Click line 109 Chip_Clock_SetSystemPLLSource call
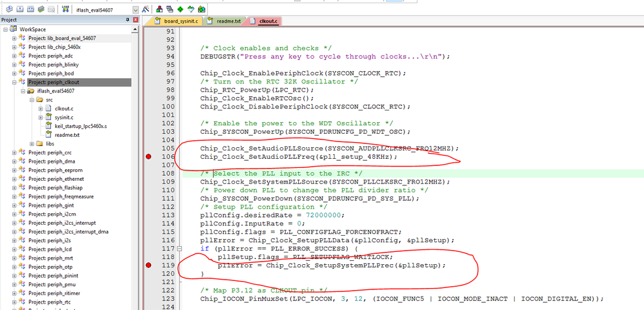Screen dimensions: 644x310 click(x=325, y=181)
